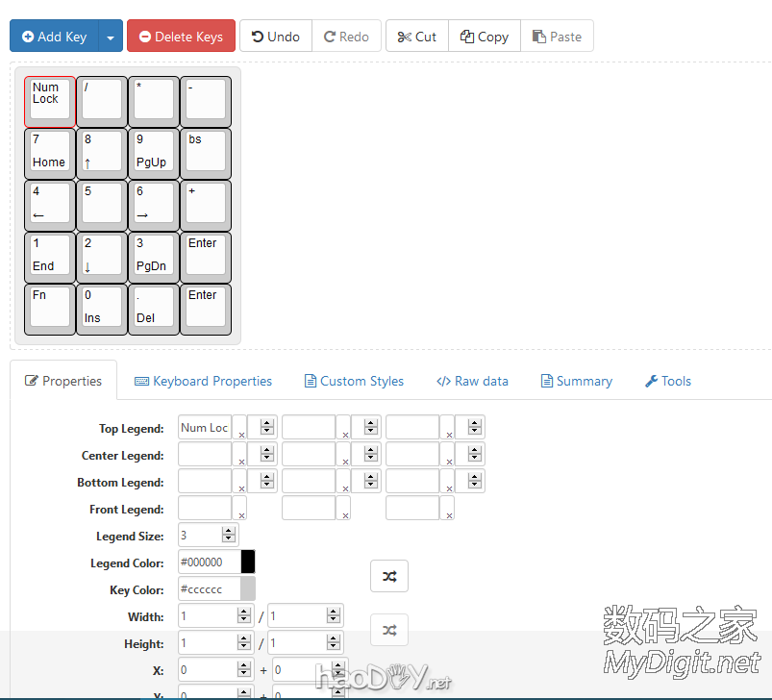Cut the selected key
The width and height of the screenshot is (772, 700).
tap(416, 37)
